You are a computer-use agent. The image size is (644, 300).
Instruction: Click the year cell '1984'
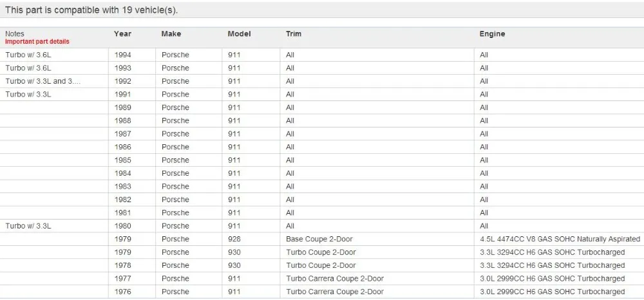pos(122,173)
